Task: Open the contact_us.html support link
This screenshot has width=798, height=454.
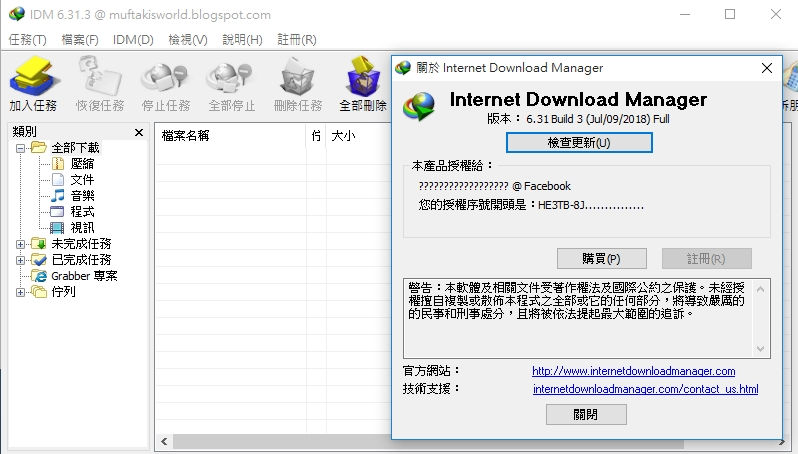Action: click(x=646, y=389)
